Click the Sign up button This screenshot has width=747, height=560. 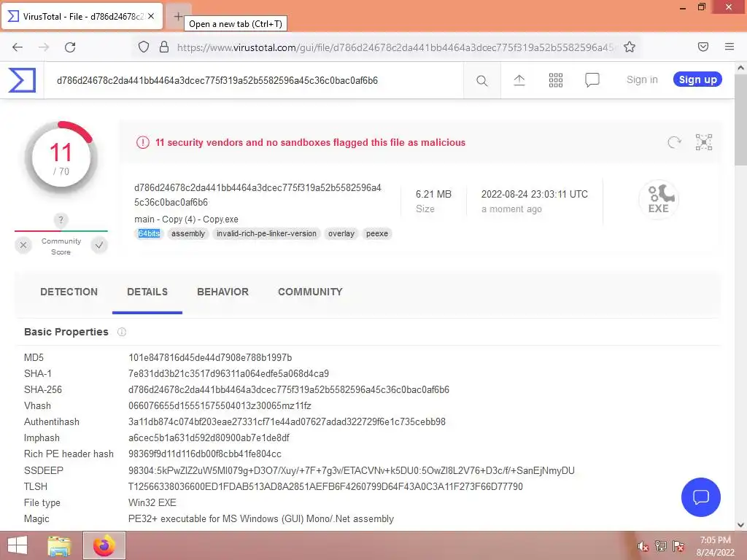697,79
